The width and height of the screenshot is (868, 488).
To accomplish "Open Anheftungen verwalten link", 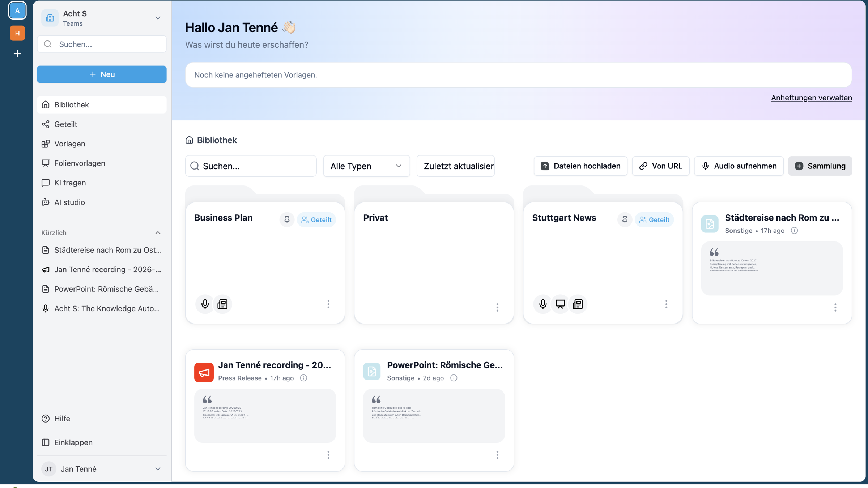I will 811,98.
